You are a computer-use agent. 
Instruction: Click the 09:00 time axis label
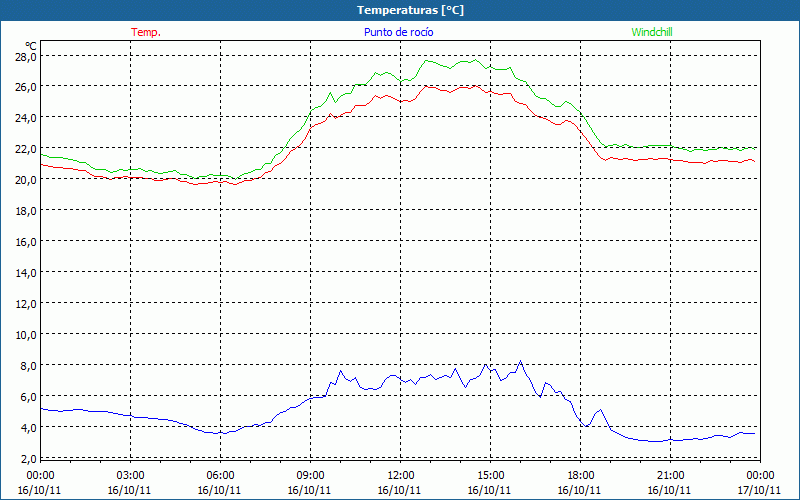pos(310,476)
